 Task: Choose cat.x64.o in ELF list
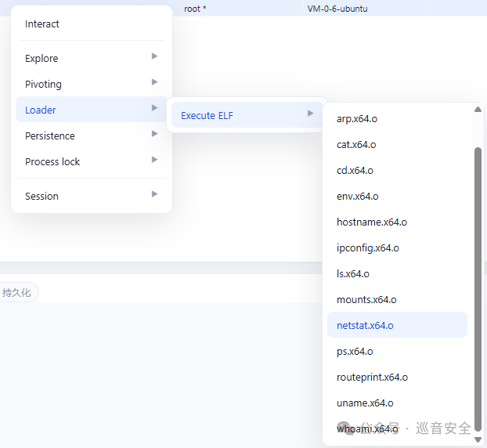(x=397, y=144)
